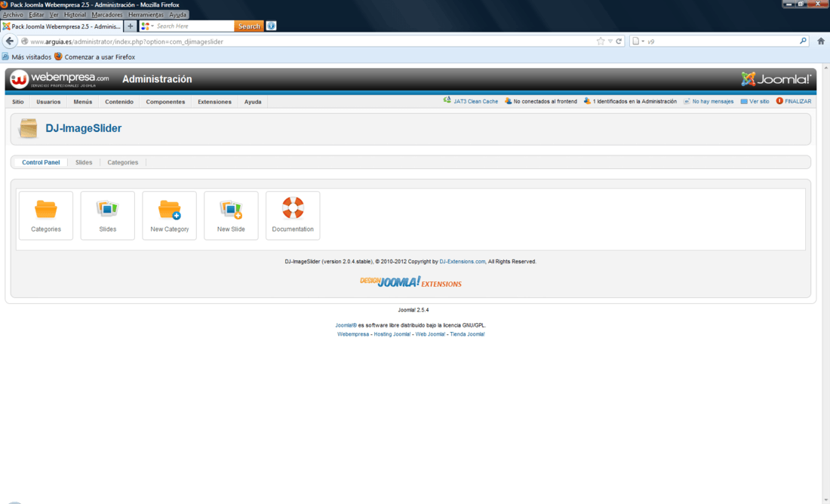830x504 pixels.
Task: Focus the Search Here toolbar field
Action: click(x=194, y=26)
